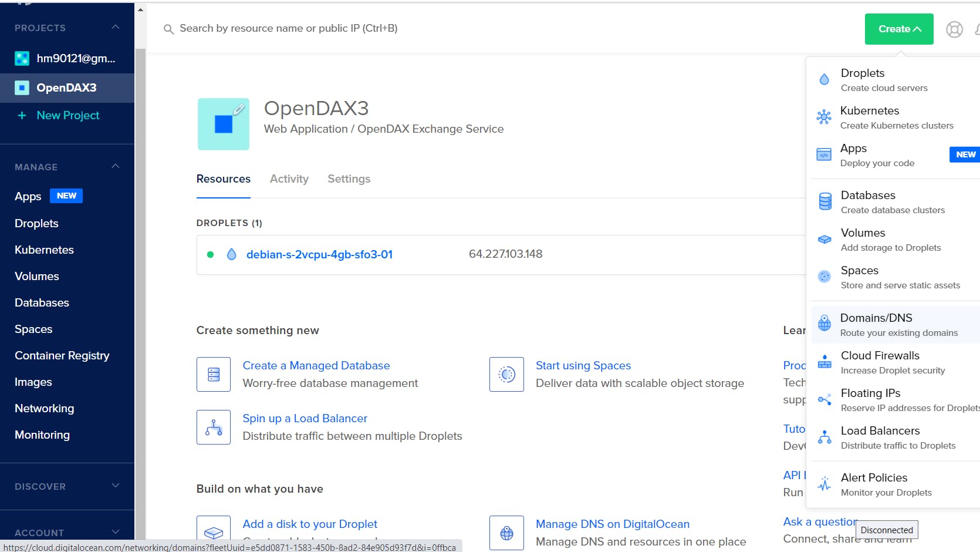Open Ask a question link
This screenshot has width=980, height=552.
(820, 521)
